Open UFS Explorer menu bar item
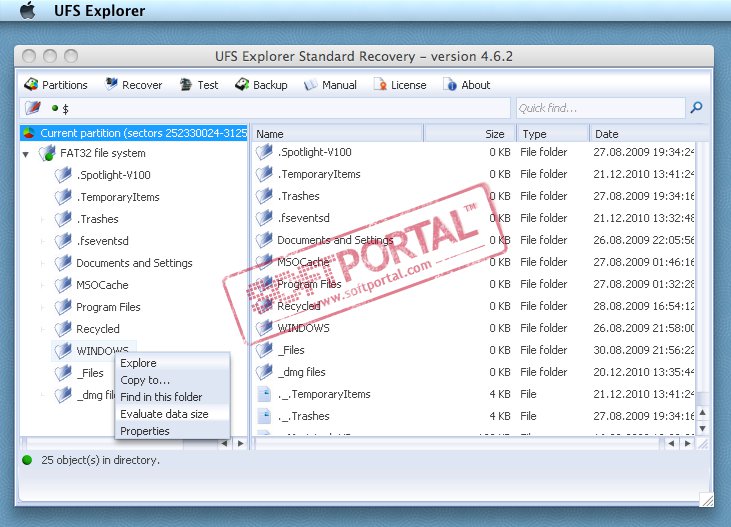This screenshot has width=731, height=527. pyautogui.click(x=99, y=10)
